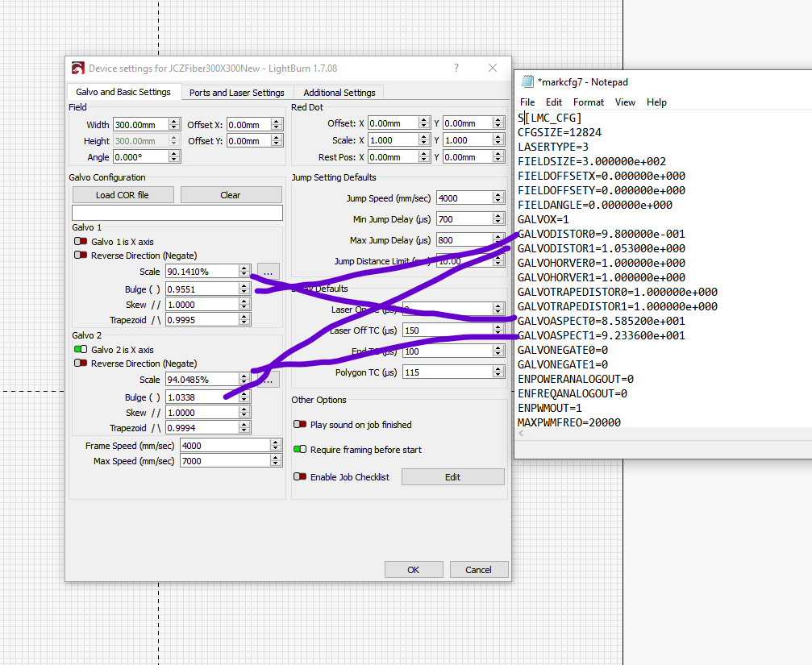Click the Max Speed stepper arrows
This screenshot has width=812, height=665.
tap(276, 461)
